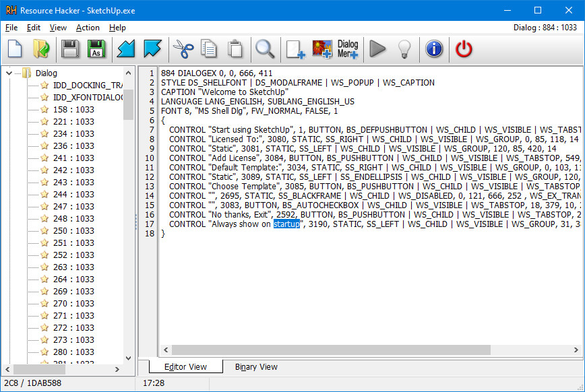Go to next resource with right-down arrow
585x392 pixels.
point(152,49)
